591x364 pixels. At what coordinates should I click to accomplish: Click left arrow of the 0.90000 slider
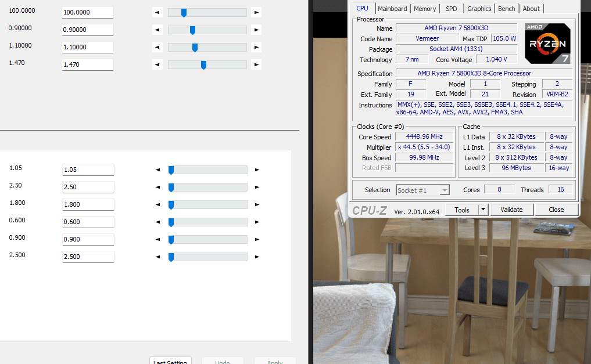click(x=157, y=30)
